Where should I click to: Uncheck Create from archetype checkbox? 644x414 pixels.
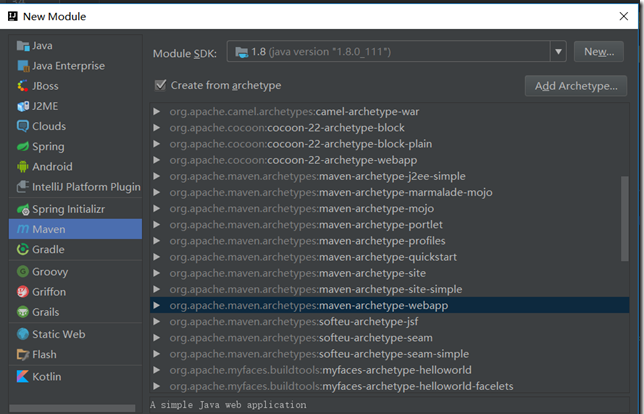[160, 85]
